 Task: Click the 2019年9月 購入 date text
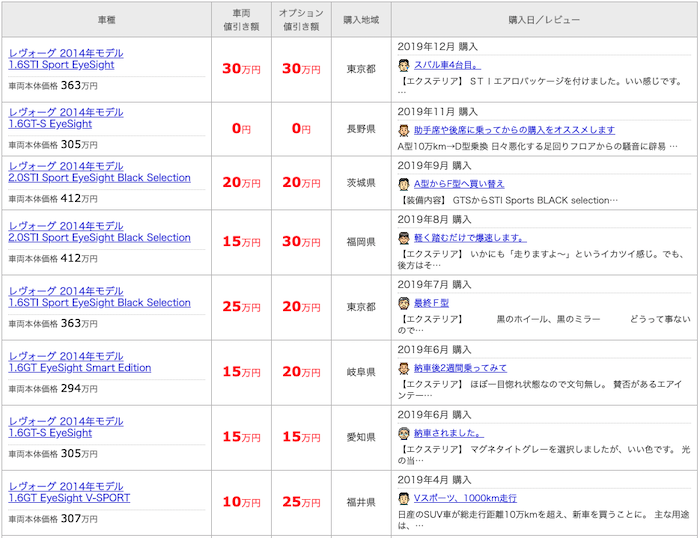pyautogui.click(x=434, y=166)
